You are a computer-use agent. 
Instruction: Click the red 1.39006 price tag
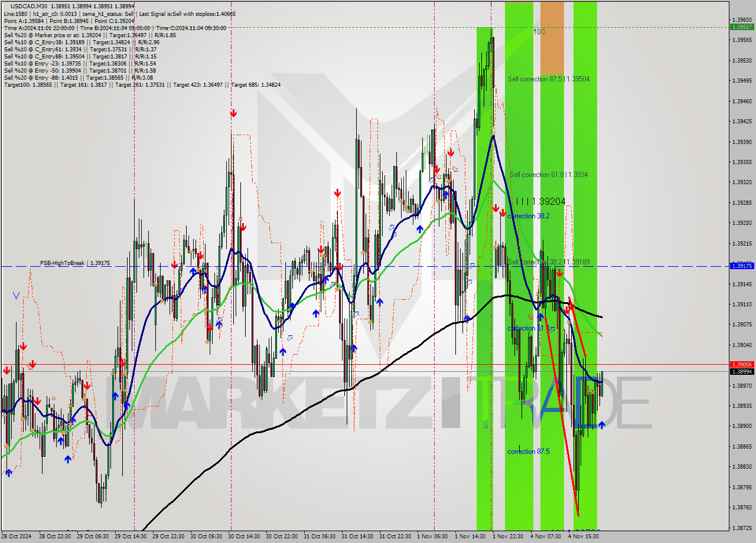coord(741,365)
